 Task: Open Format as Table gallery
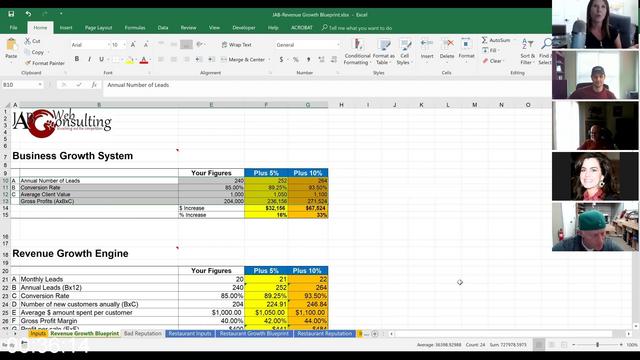(384, 52)
